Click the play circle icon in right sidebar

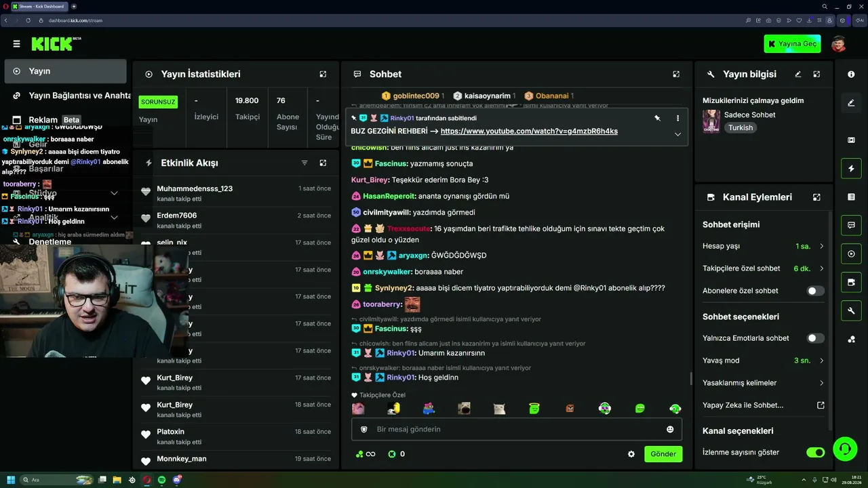(851, 253)
